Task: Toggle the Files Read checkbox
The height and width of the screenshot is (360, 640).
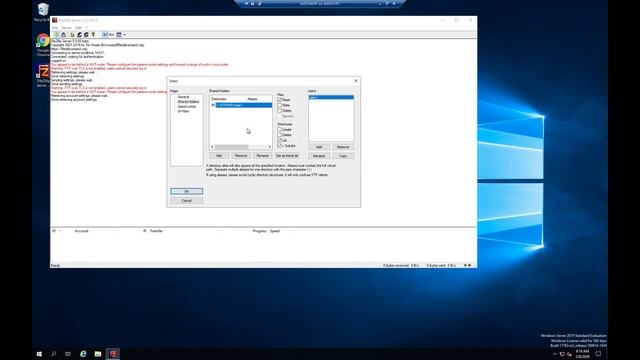Action: (280, 100)
